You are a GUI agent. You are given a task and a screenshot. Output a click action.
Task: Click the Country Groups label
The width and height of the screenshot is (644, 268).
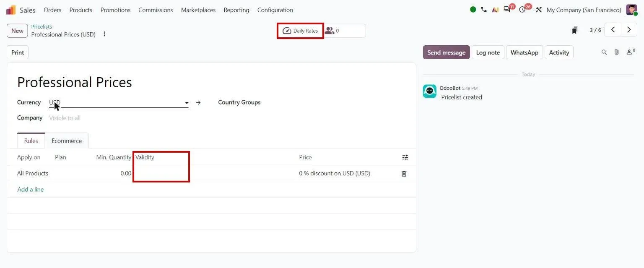[x=239, y=102]
